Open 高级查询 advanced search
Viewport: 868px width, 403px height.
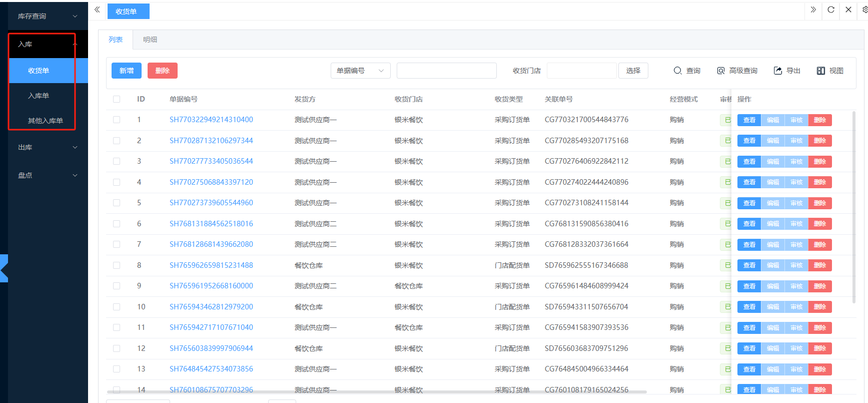(737, 71)
